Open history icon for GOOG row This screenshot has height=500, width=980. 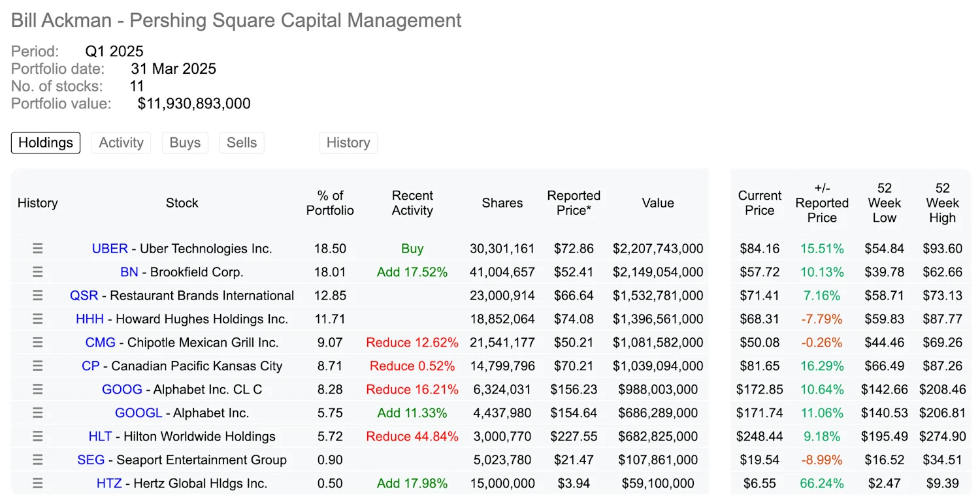pyautogui.click(x=38, y=390)
